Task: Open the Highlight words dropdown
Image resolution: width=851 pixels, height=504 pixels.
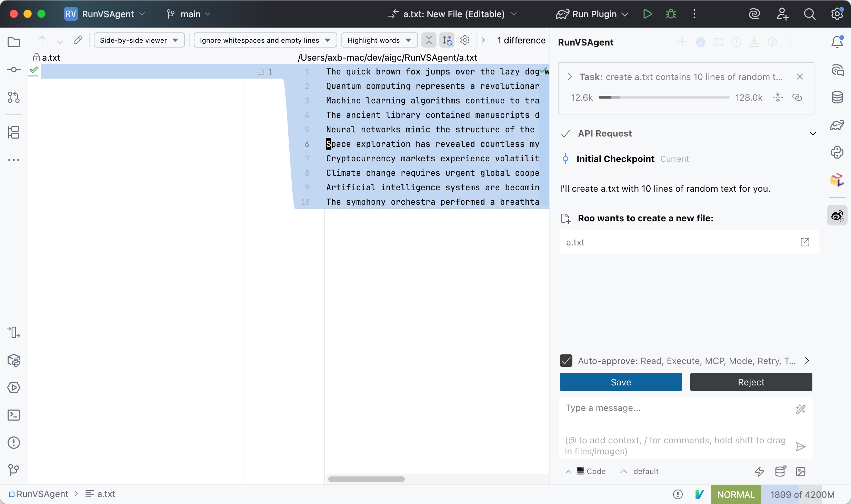Action: [x=379, y=40]
